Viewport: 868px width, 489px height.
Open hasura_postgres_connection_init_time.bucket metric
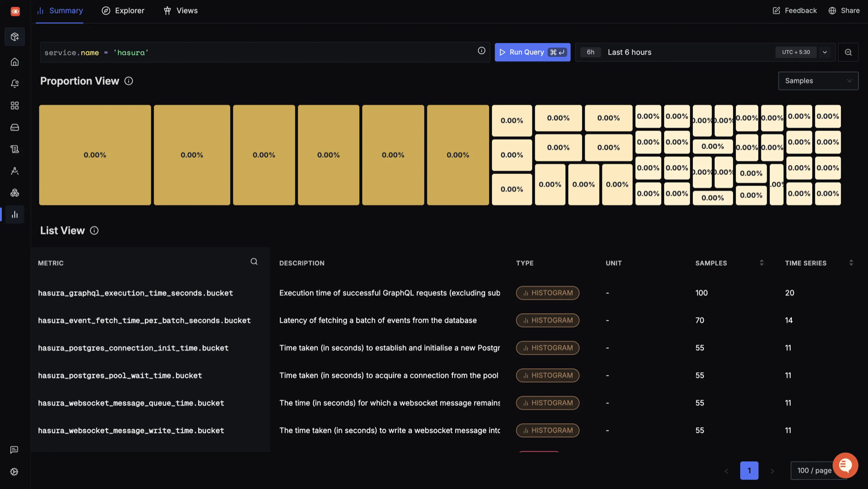[133, 348]
